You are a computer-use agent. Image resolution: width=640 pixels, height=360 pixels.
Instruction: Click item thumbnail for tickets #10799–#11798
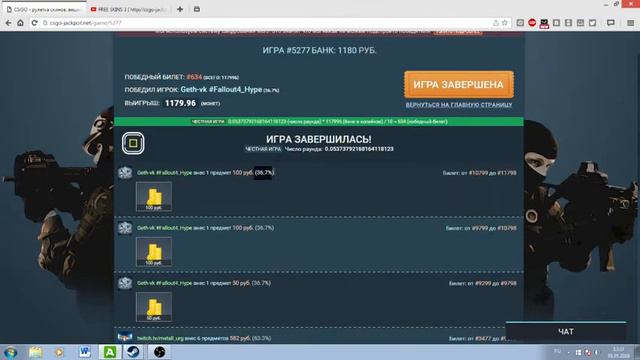point(154,196)
